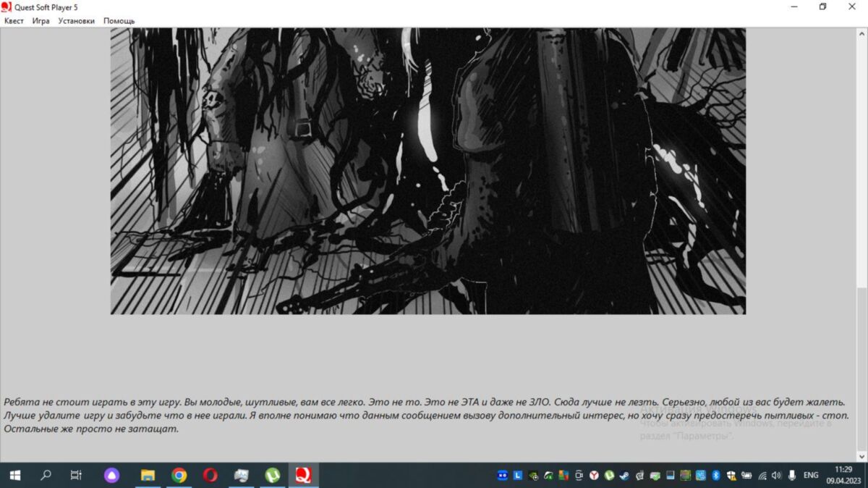Open the Игра menu

click(x=41, y=21)
